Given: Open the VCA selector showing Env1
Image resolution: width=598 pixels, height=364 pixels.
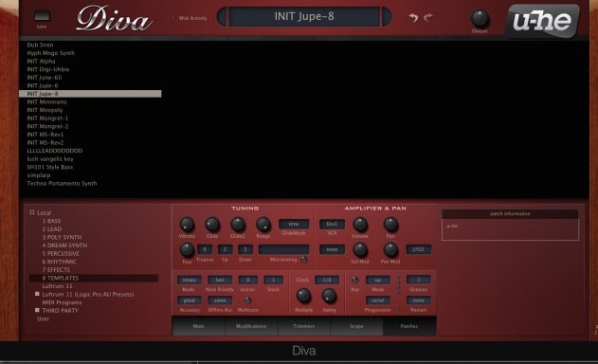Looking at the screenshot, I should (332, 224).
